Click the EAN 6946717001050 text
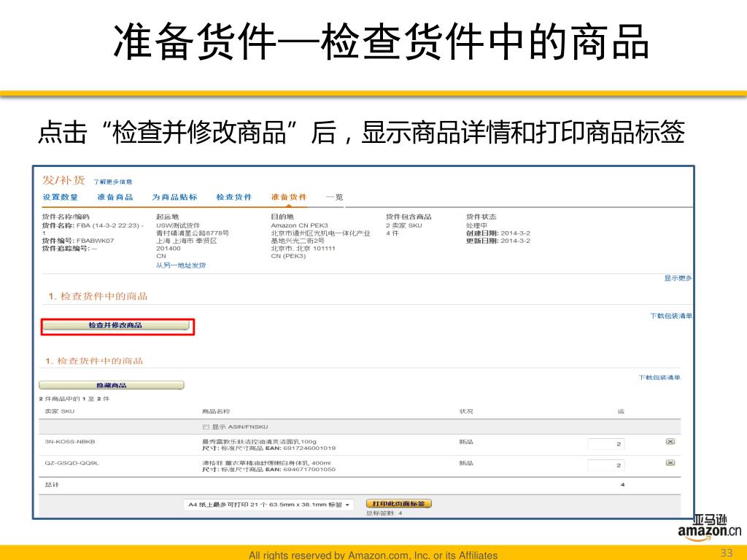The height and width of the screenshot is (560, 747). tap(300, 470)
